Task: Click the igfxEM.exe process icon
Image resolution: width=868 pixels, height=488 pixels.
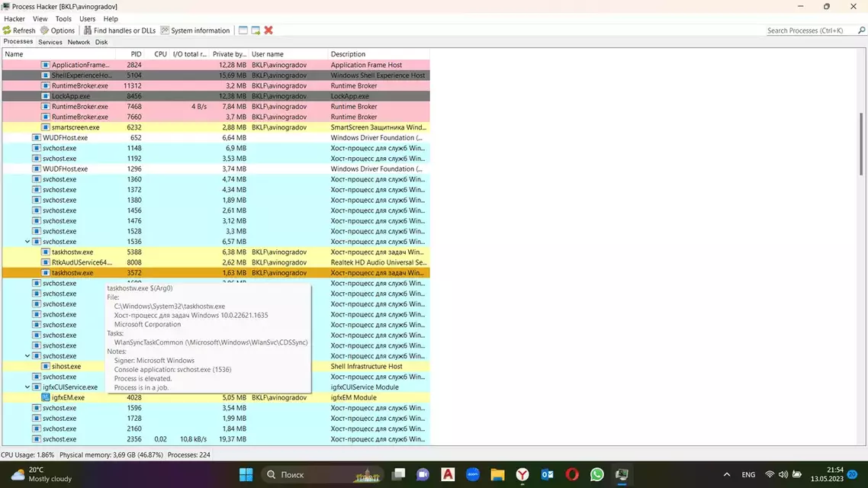Action: [x=46, y=397]
